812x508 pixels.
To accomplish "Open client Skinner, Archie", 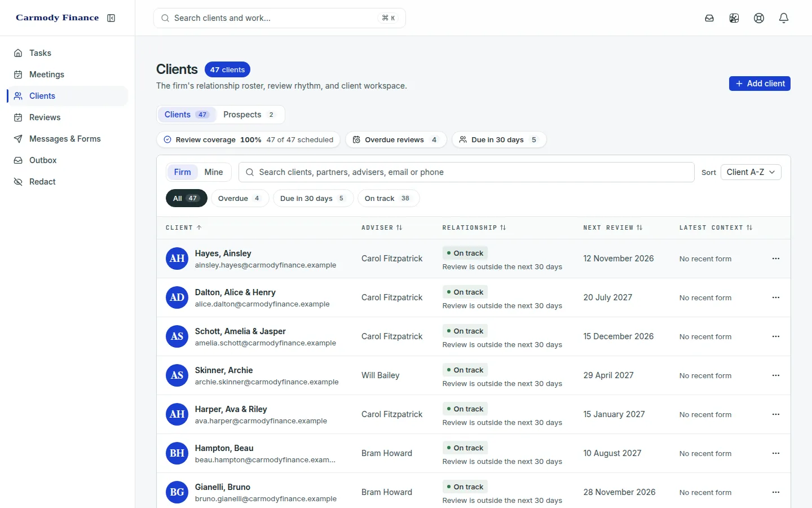I will tap(224, 370).
